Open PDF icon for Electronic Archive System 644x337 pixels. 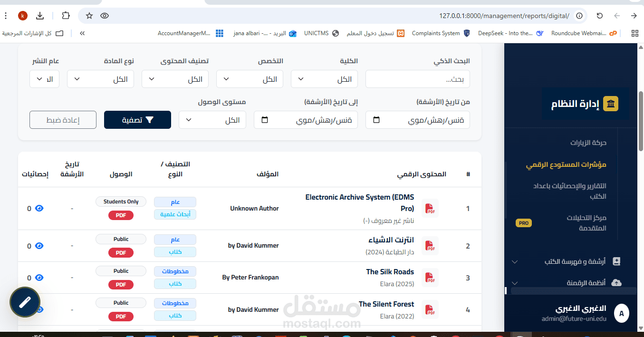430,208
